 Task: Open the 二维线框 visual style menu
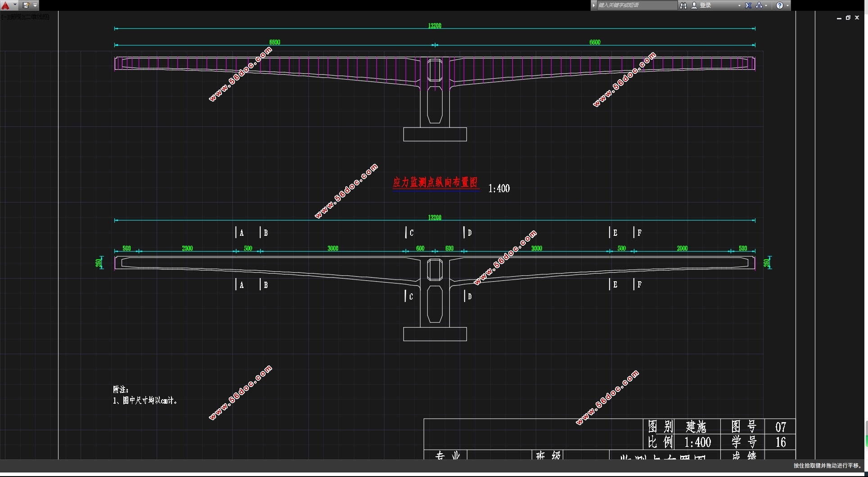(x=37, y=17)
